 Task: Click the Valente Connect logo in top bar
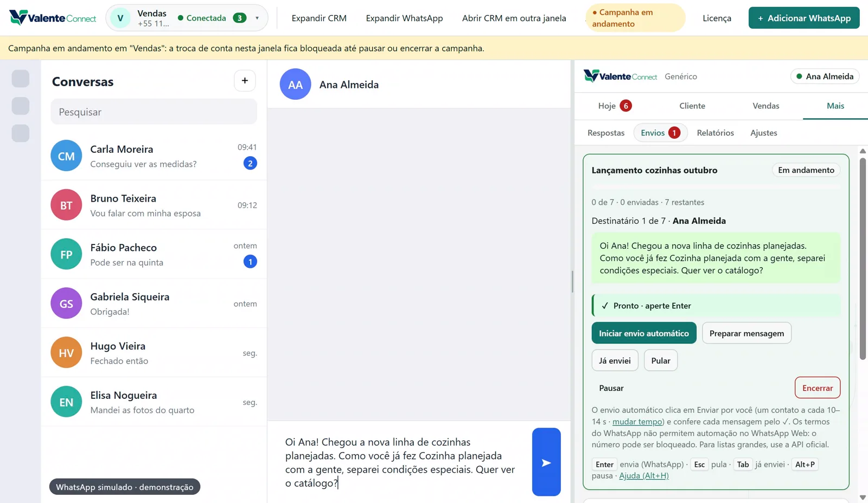53,18
